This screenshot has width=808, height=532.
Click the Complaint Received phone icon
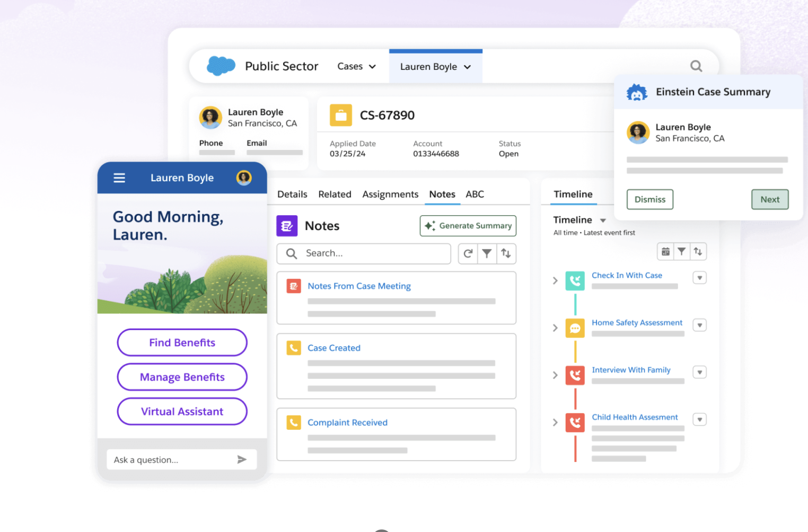[294, 422]
